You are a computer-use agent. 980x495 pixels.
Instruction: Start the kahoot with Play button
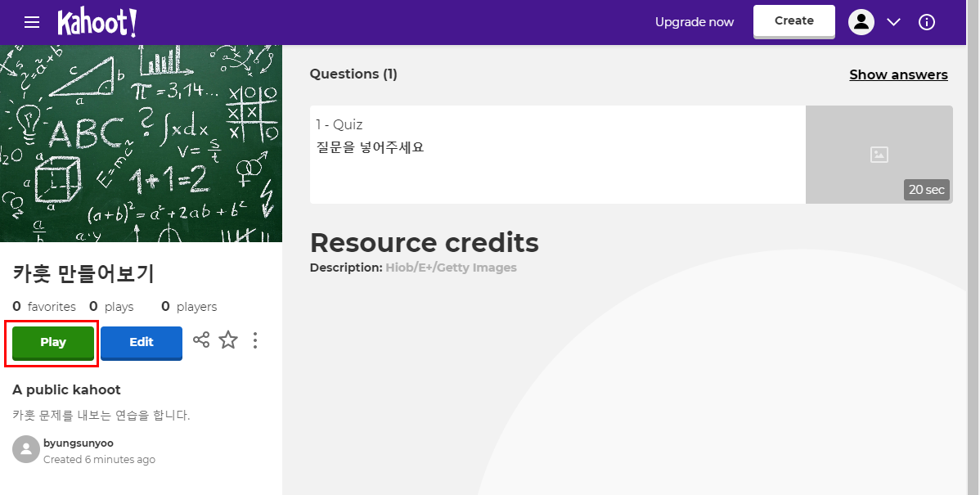(x=53, y=343)
